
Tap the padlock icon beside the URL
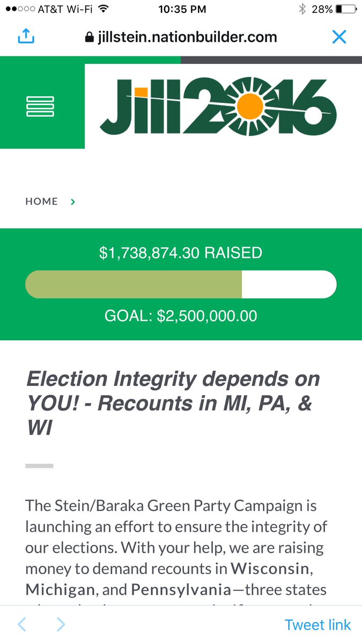point(90,37)
